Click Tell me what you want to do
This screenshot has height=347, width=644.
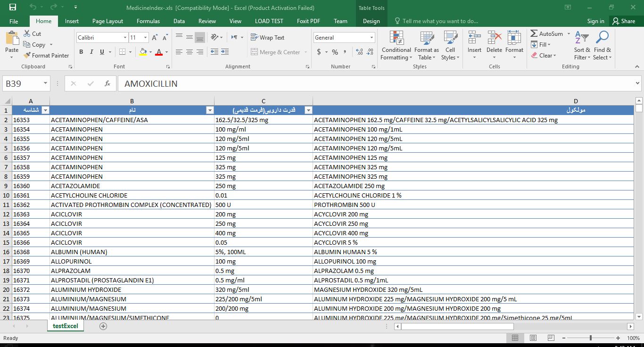tap(436, 21)
